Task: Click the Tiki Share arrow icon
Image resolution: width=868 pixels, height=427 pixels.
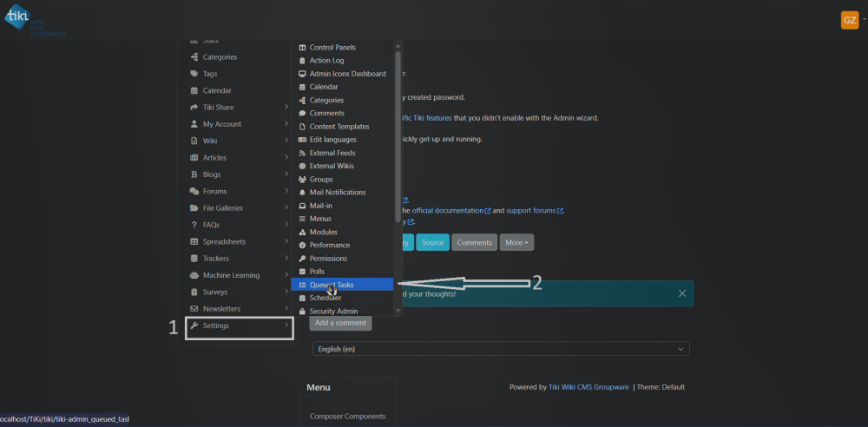Action: coord(194,108)
